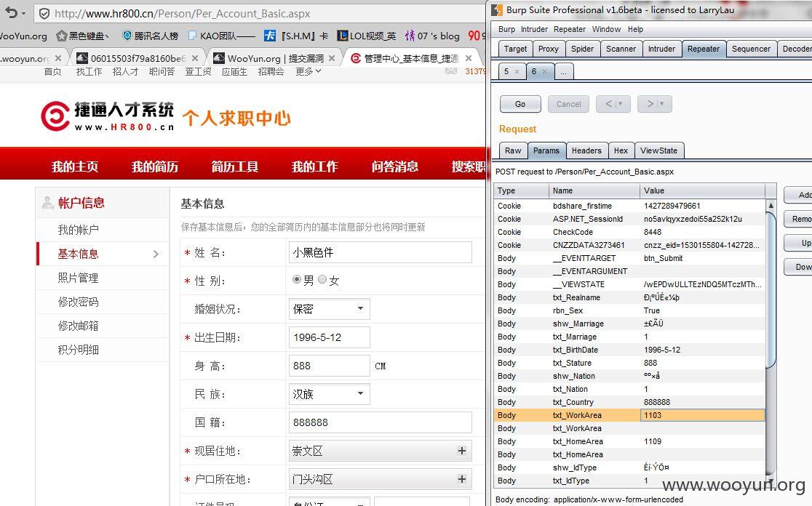812x506 pixels.
Task: Open the Help menu in Burp
Action: point(635,30)
